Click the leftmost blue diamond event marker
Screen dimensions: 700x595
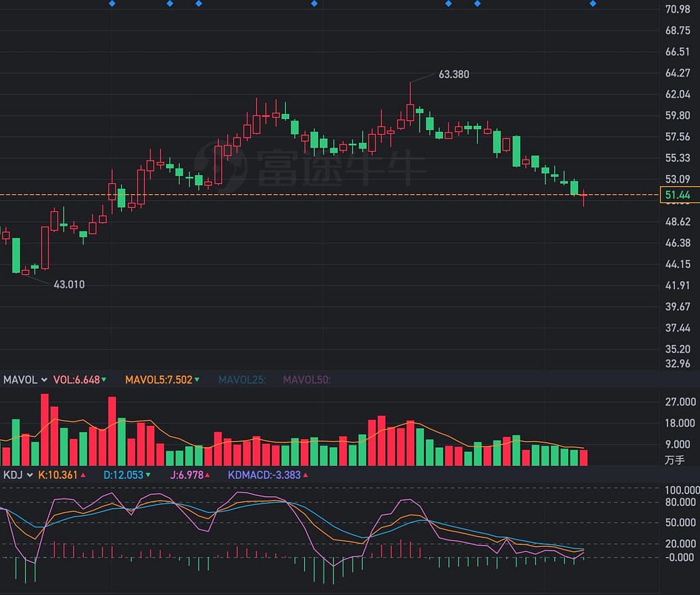[x=112, y=3]
